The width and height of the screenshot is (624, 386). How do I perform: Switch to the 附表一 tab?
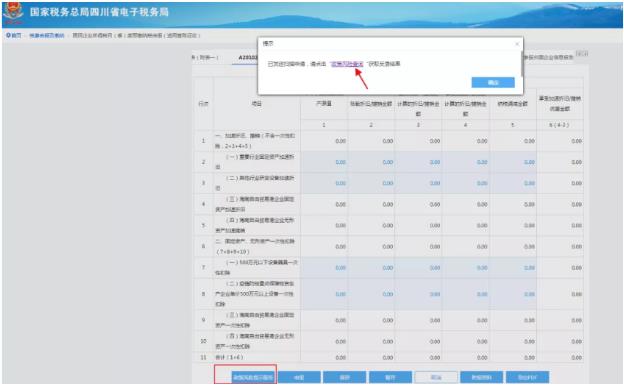(x=205, y=58)
